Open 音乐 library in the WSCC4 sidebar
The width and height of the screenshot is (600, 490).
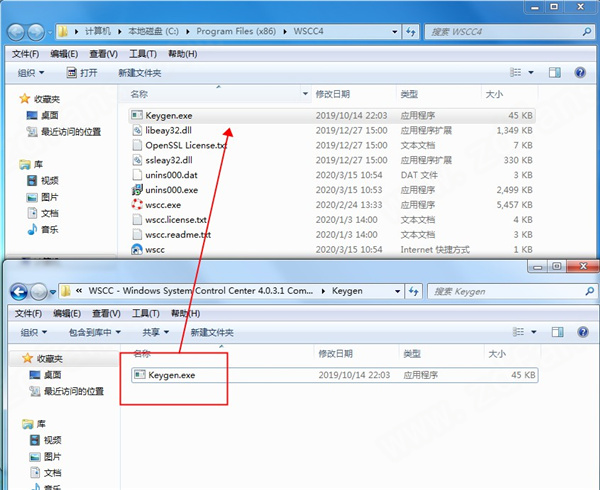coord(42,230)
